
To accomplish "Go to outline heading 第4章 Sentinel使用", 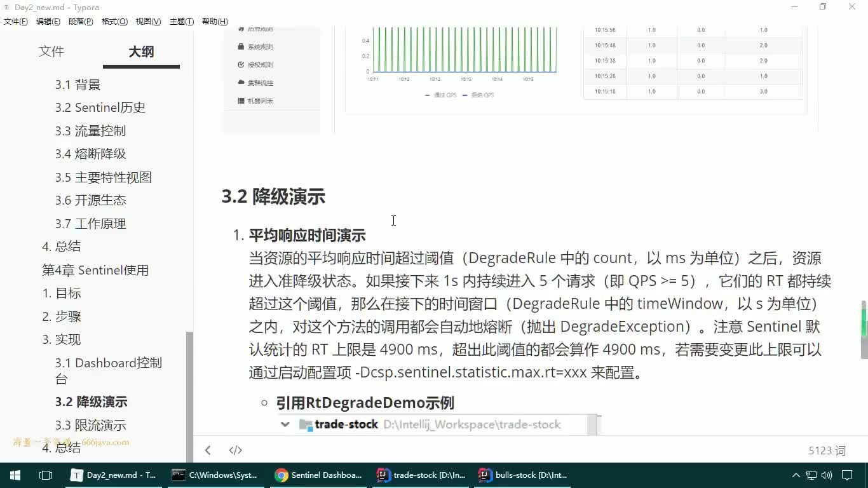I will (95, 270).
